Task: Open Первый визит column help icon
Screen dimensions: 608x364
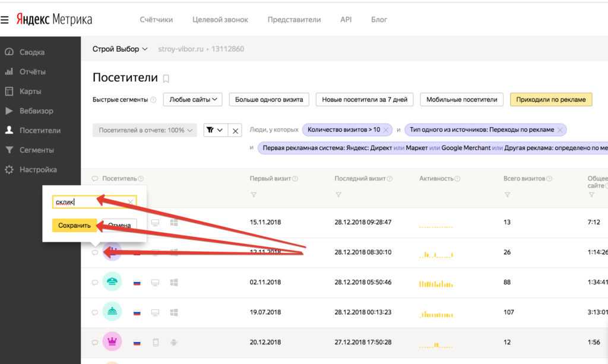Action: point(295,179)
